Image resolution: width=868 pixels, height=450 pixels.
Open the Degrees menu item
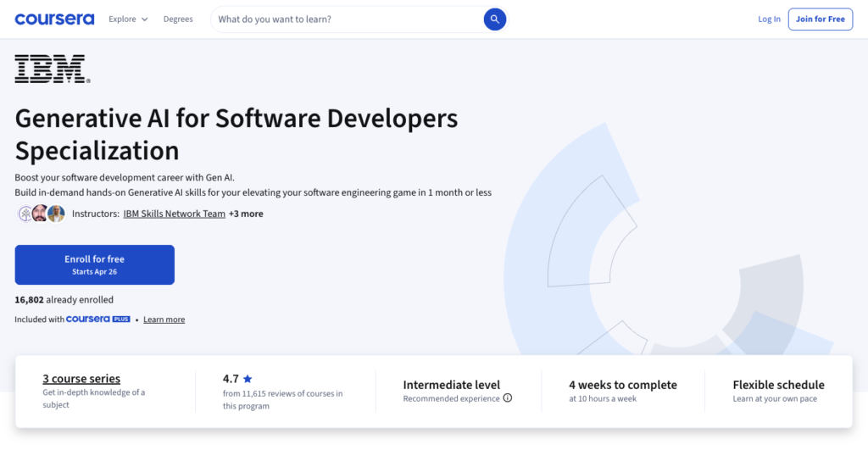(x=178, y=19)
